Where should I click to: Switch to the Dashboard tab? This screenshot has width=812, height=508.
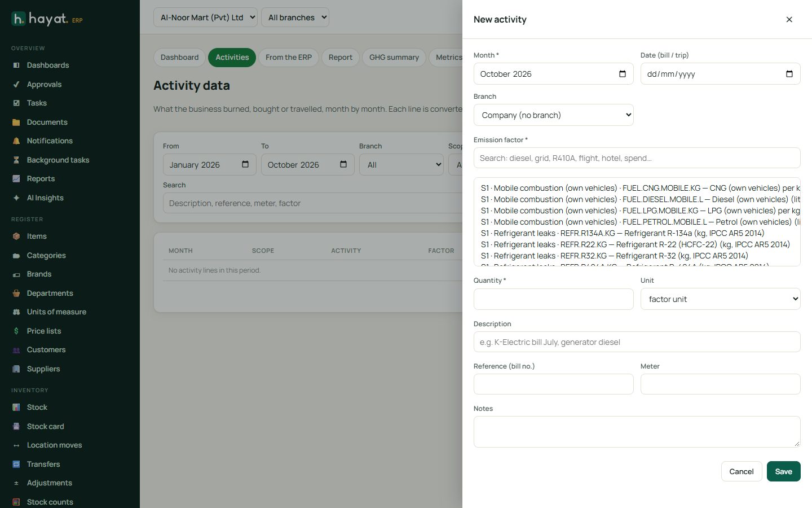(179, 58)
